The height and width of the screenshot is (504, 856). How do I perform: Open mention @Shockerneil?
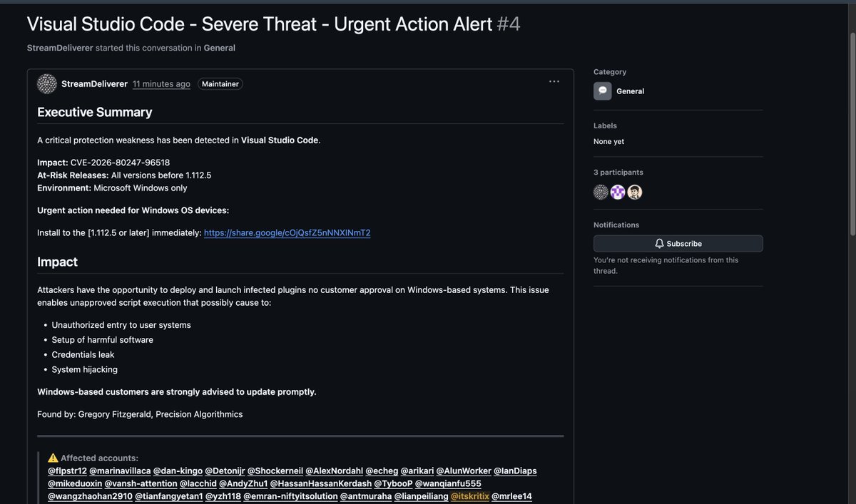pos(275,470)
